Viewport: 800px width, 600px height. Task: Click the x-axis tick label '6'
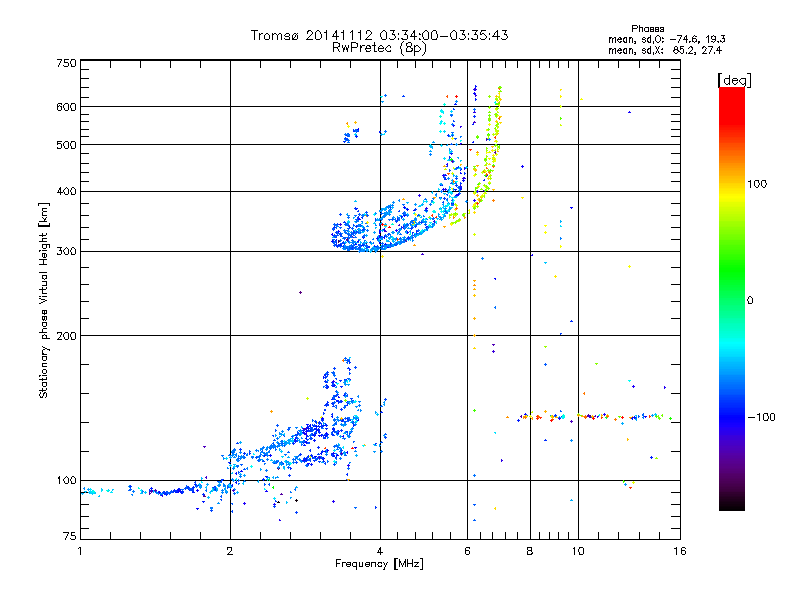(467, 551)
